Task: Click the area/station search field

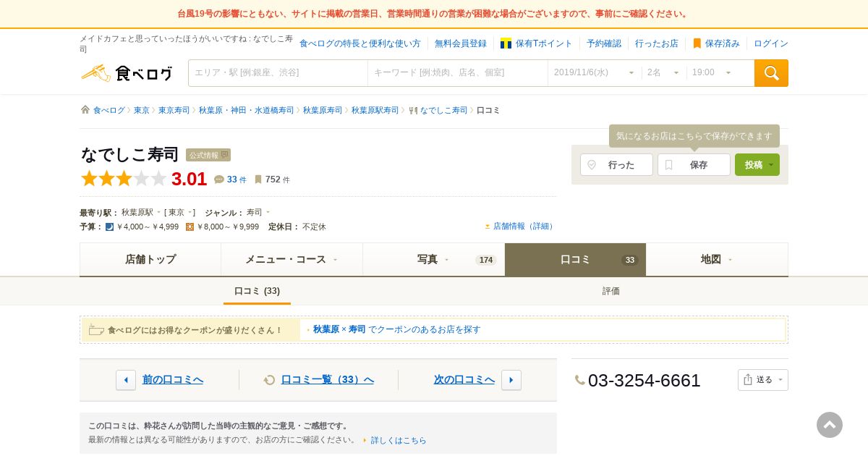Action: coord(278,72)
